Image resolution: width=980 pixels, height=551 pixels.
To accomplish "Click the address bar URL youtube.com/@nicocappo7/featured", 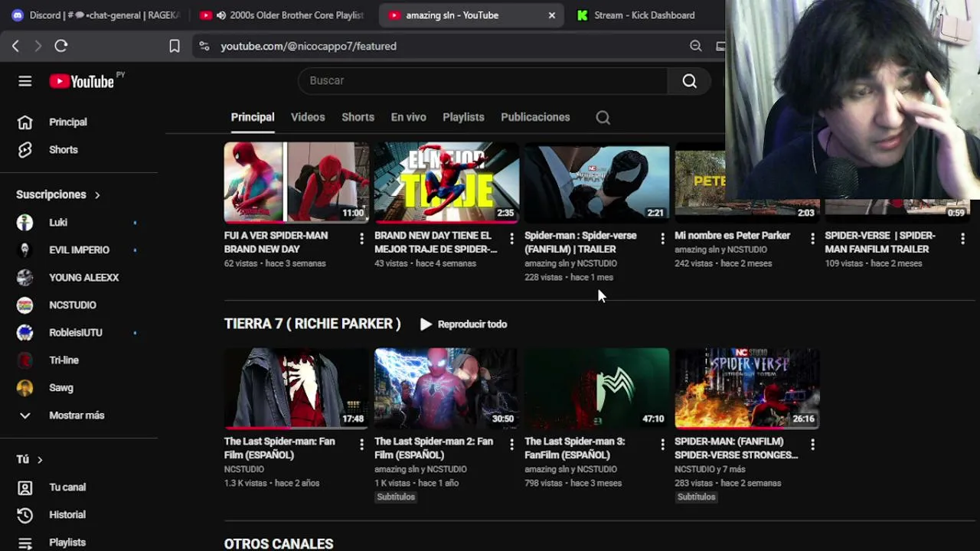I will pos(309,46).
